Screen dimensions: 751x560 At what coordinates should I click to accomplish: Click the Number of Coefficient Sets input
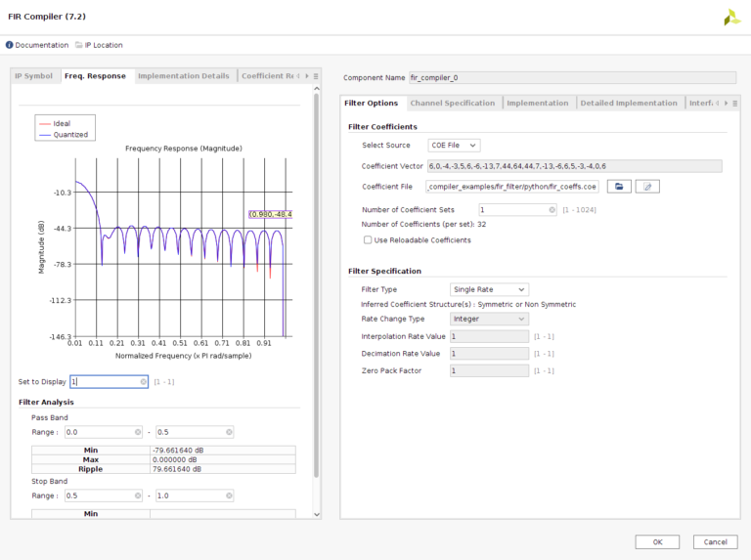point(517,210)
